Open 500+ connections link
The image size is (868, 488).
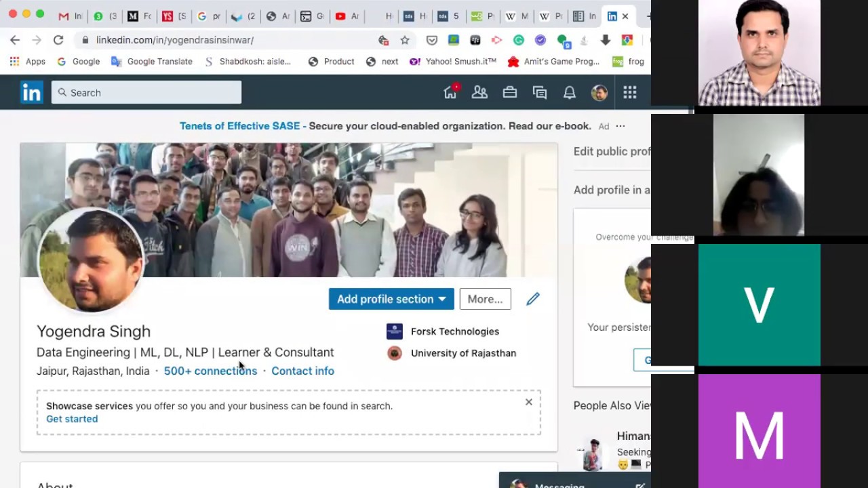(210, 371)
